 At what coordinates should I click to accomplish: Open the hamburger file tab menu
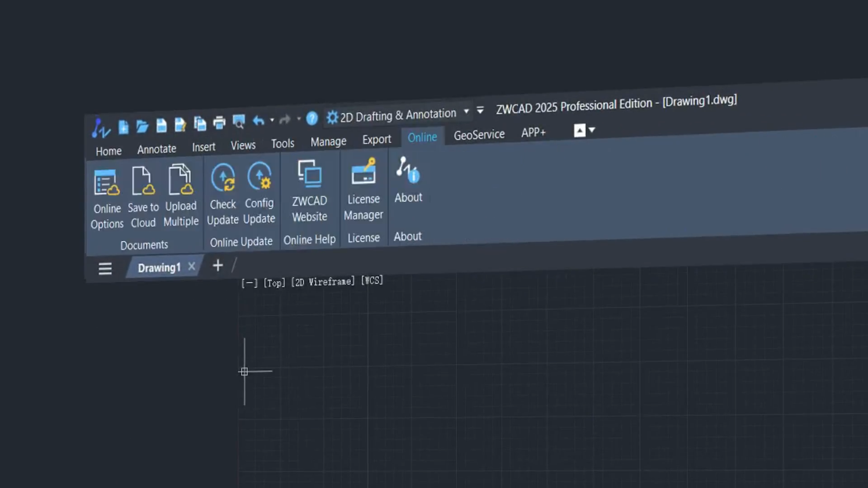(x=105, y=269)
